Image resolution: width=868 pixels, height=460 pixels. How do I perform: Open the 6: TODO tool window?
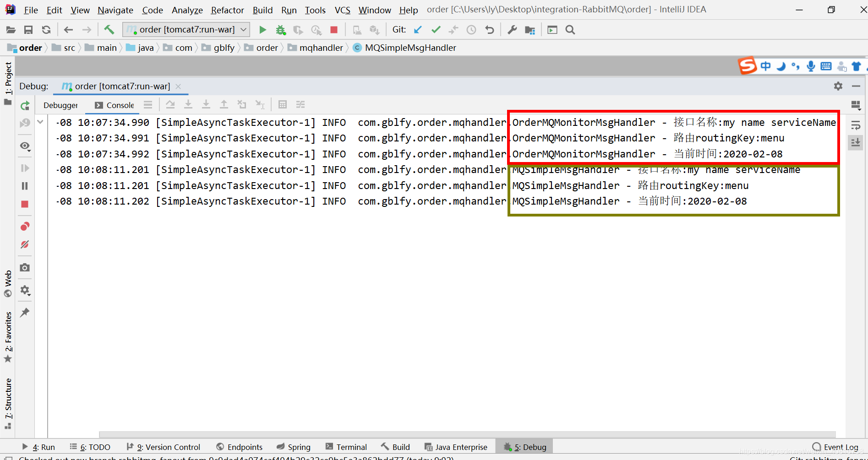[90, 447]
